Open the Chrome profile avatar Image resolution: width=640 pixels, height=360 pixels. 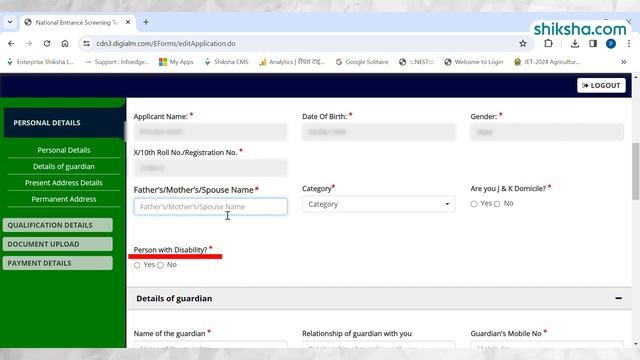click(611, 44)
